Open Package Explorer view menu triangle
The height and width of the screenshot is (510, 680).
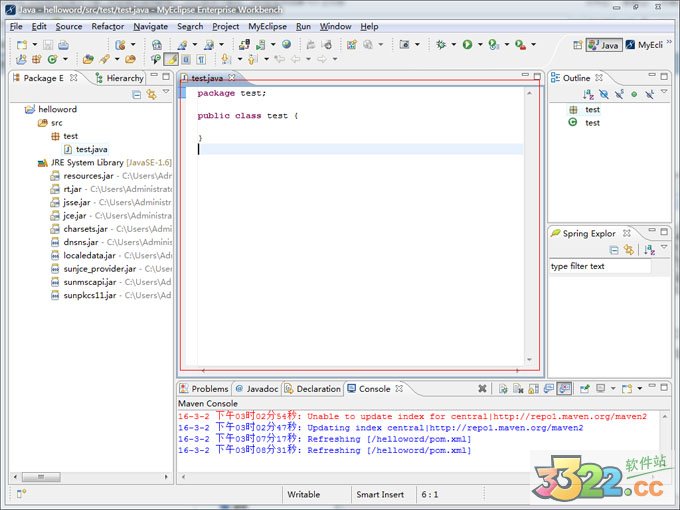pyautogui.click(x=166, y=92)
